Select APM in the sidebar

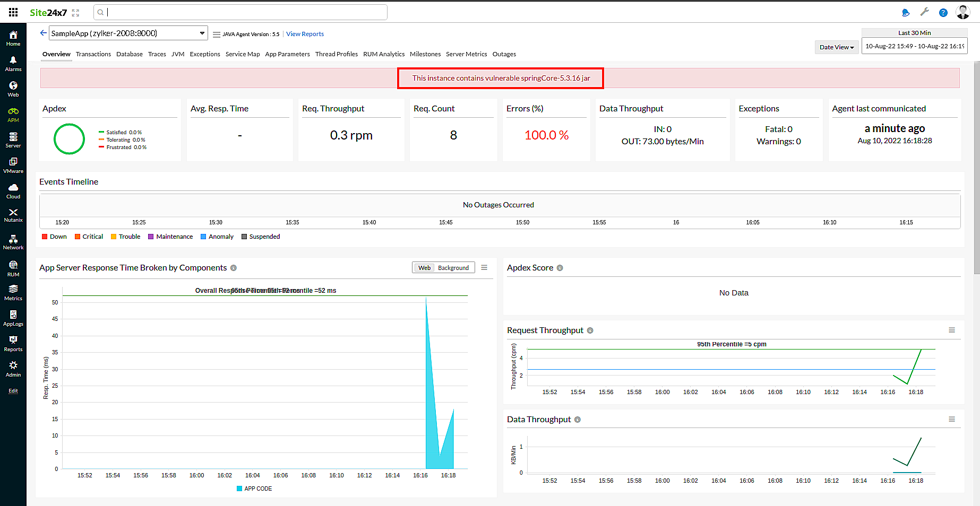click(13, 115)
